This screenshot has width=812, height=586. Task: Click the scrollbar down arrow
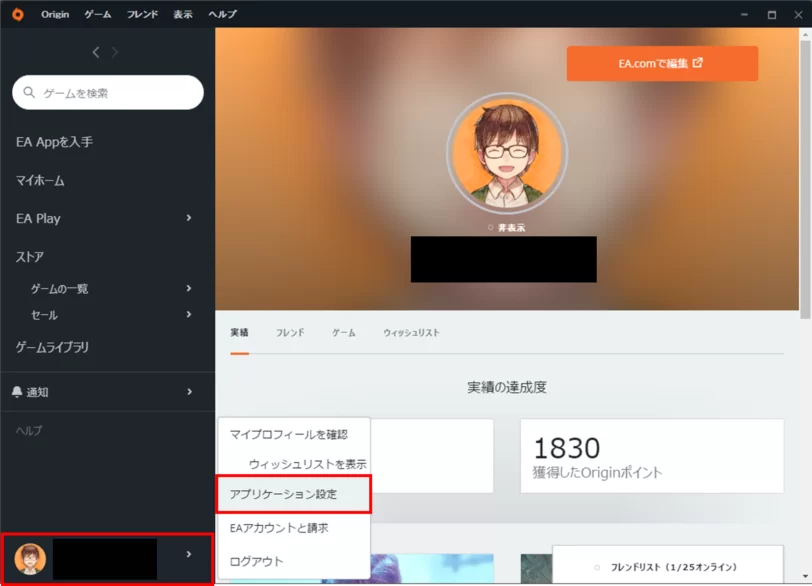(805, 576)
